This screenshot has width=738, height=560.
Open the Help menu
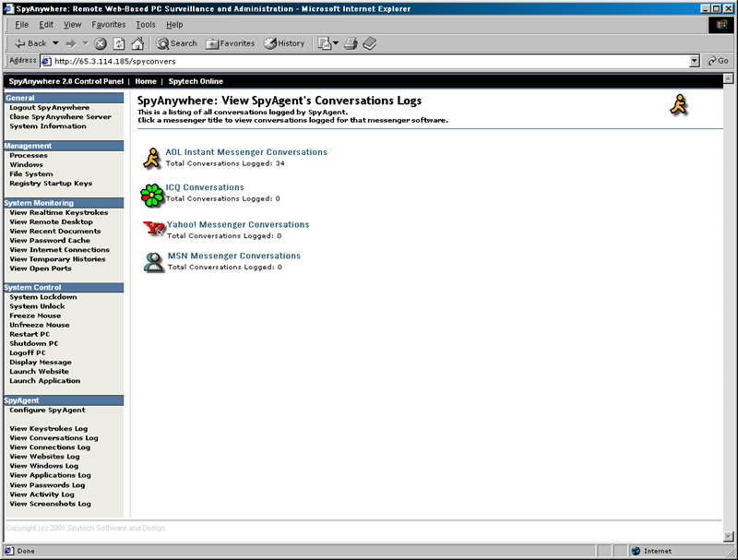[174, 25]
